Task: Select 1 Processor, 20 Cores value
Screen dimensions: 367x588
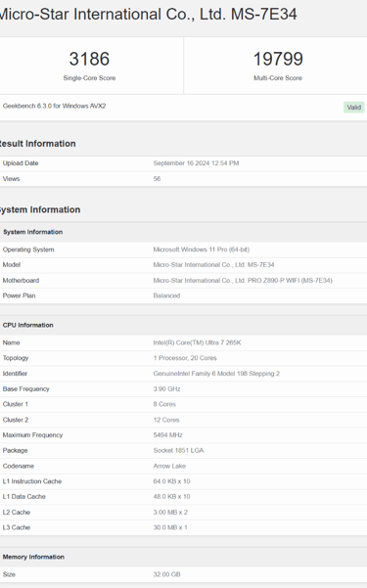Action: pyautogui.click(x=185, y=358)
